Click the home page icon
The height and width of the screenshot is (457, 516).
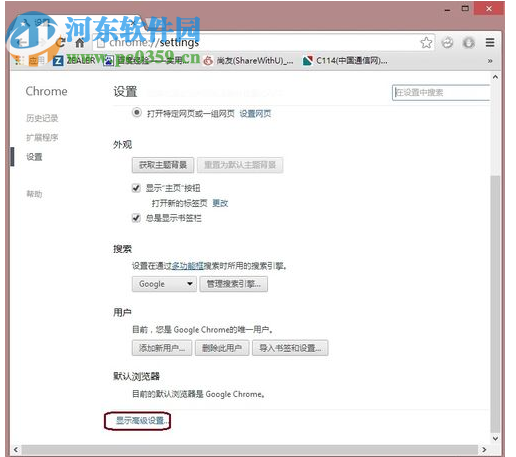click(80, 43)
